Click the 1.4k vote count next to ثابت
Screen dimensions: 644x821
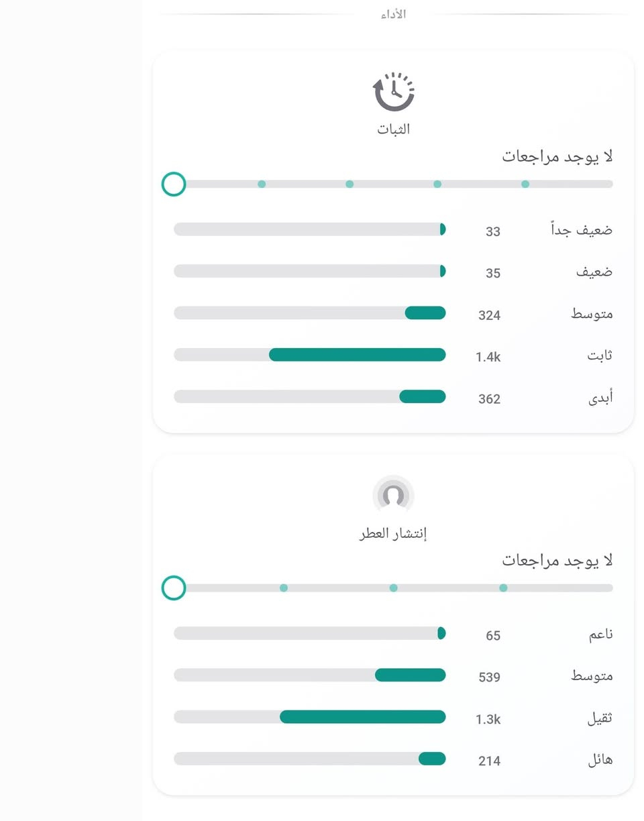pyautogui.click(x=490, y=358)
